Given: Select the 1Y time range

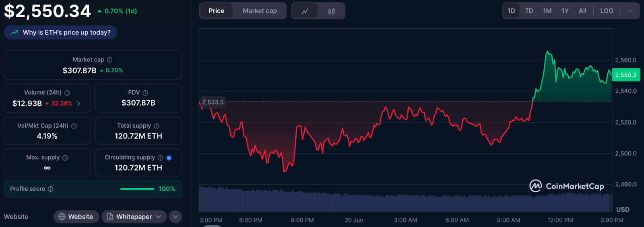Looking at the screenshot, I should click(565, 11).
